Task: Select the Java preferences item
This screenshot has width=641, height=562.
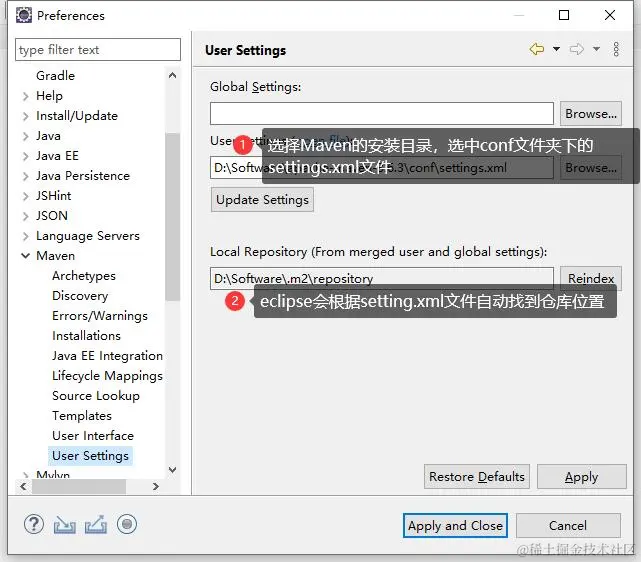Action: tap(48, 136)
